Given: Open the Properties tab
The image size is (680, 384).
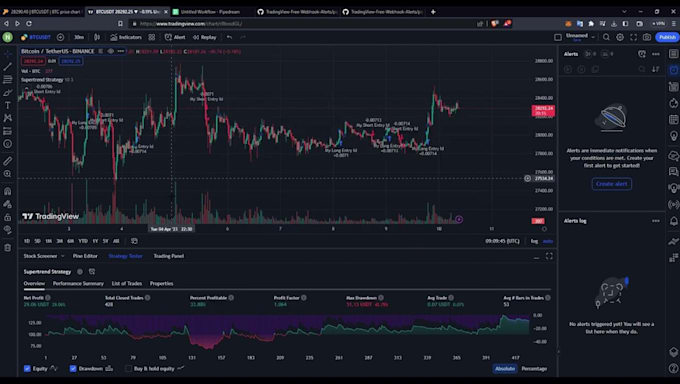Looking at the screenshot, I should (161, 283).
